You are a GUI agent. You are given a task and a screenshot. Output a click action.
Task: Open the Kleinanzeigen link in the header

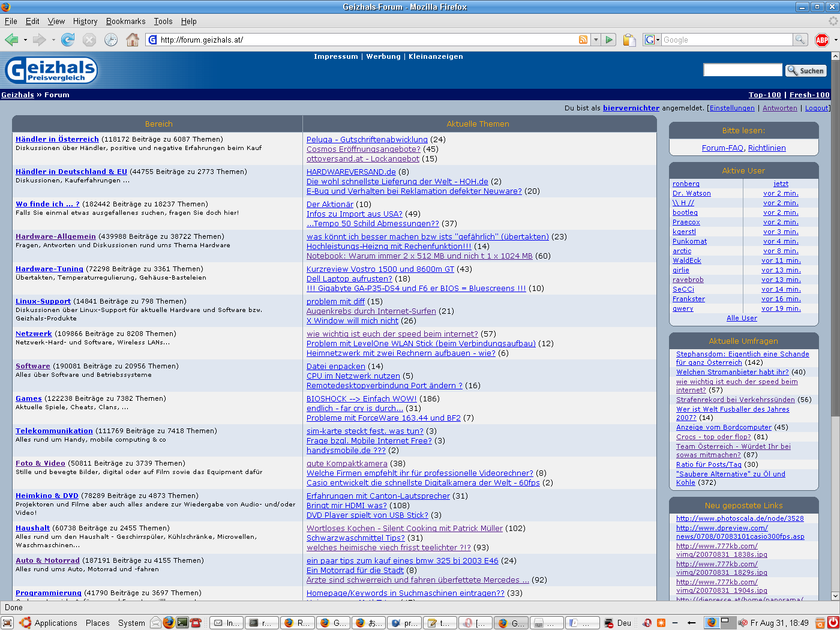(436, 56)
